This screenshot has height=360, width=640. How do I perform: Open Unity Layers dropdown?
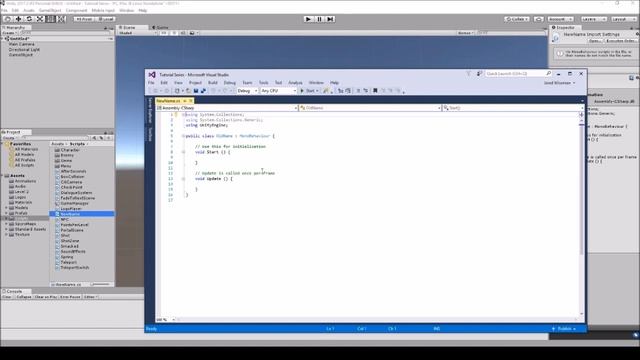pos(594,19)
